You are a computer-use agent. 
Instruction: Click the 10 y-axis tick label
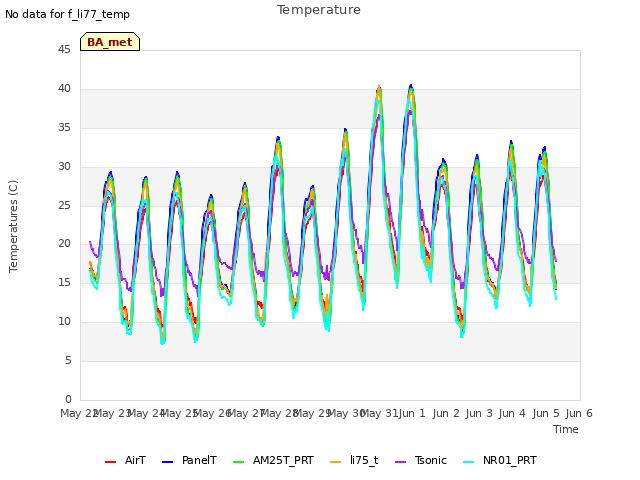tap(64, 322)
